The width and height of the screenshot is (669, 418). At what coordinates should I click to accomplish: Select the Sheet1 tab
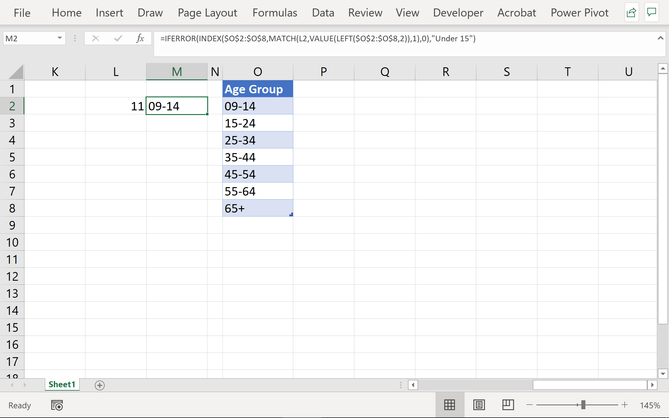point(62,384)
